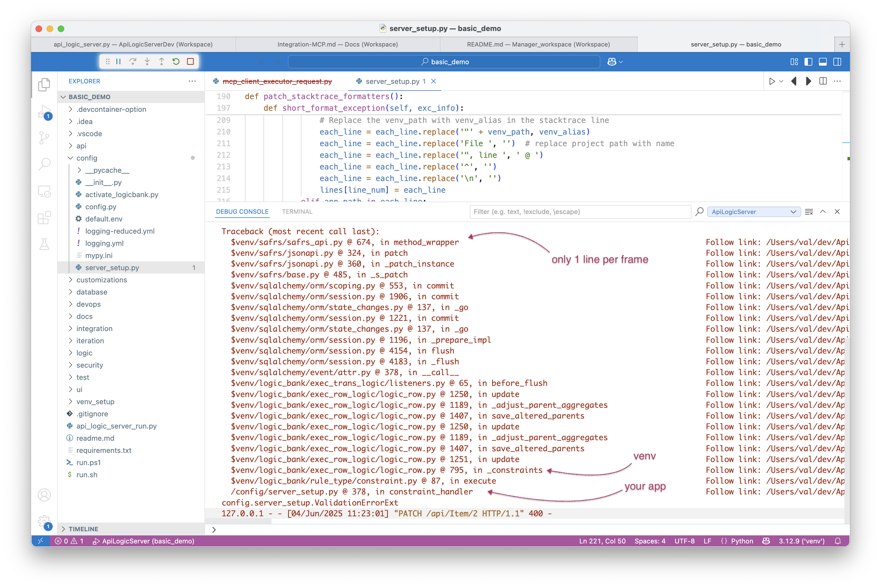Click Ln 221, Col 50 indicator
Image resolution: width=881 pixels, height=588 pixels.
[x=602, y=541]
